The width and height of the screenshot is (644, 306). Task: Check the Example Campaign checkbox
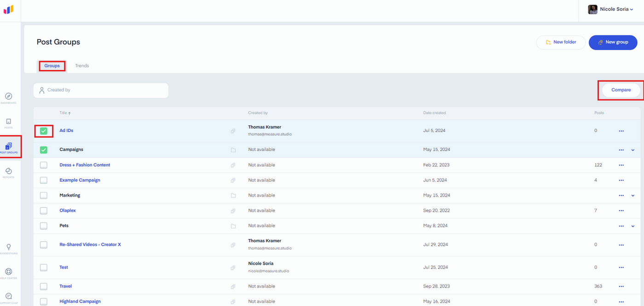[x=44, y=180]
